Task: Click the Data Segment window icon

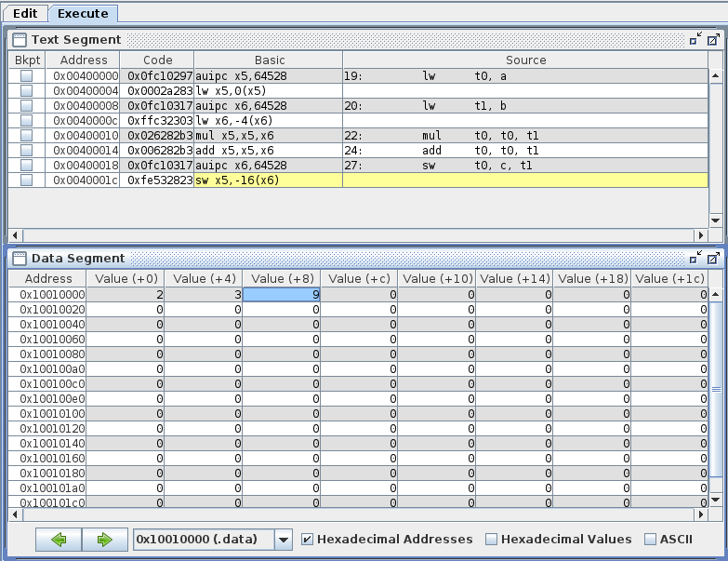Action: (x=20, y=259)
